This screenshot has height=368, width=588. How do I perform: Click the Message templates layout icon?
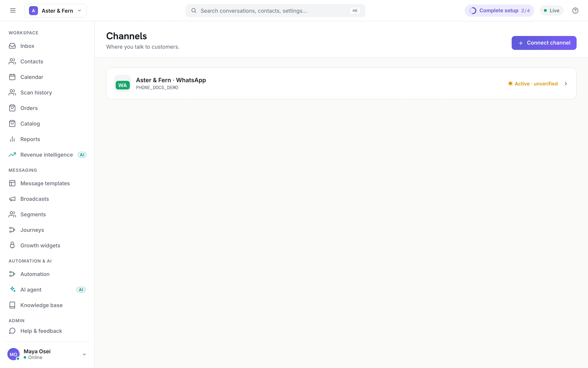pyautogui.click(x=12, y=183)
